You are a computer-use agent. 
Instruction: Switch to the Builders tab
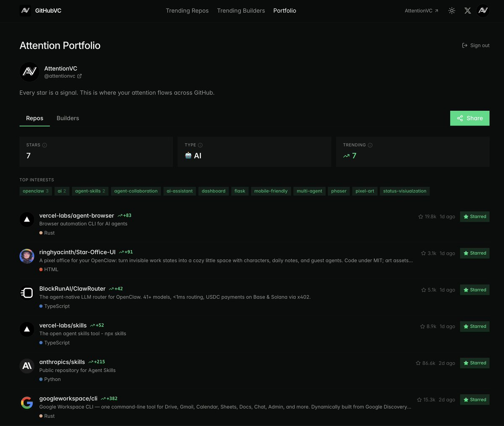[x=68, y=118]
